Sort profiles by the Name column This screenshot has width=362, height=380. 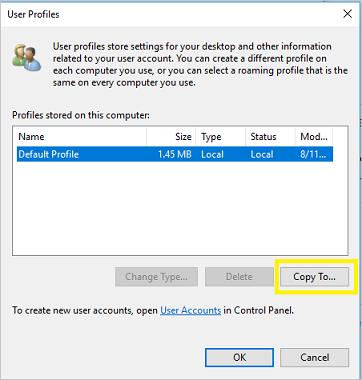81,137
